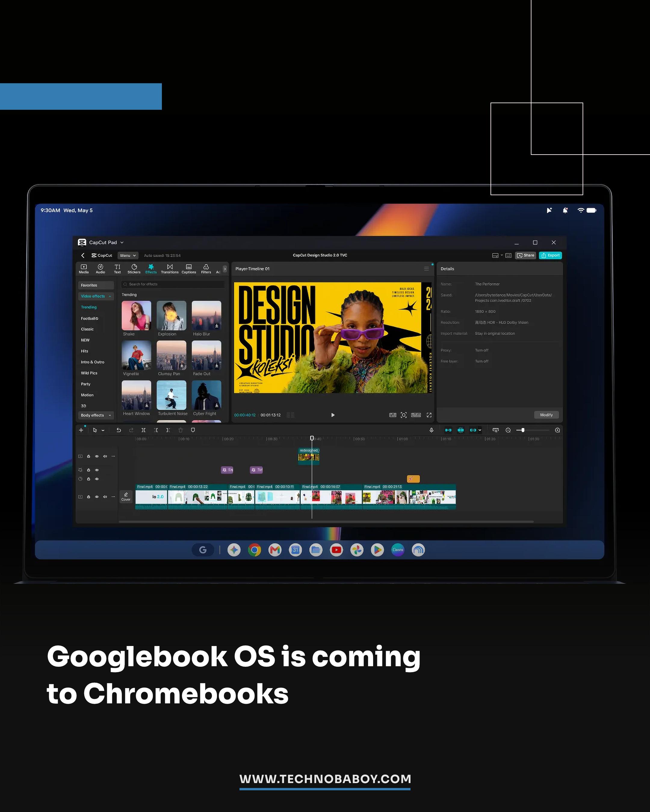Click the Split clip icon
650x812 pixels.
click(x=144, y=430)
